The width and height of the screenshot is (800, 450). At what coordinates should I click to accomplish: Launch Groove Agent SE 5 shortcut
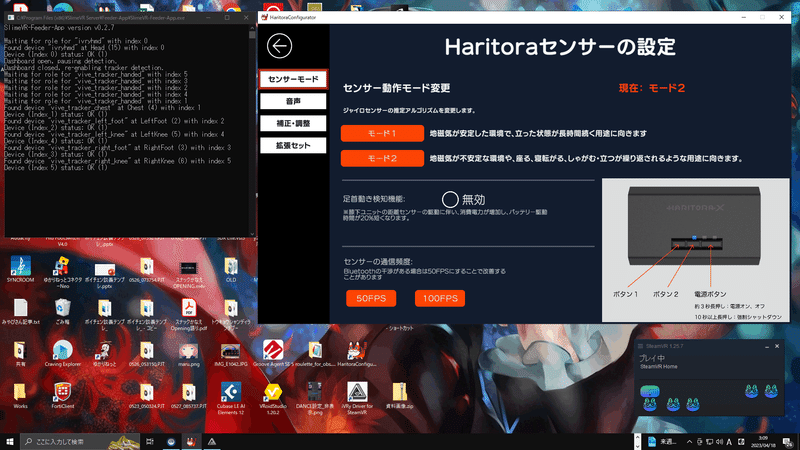point(273,354)
